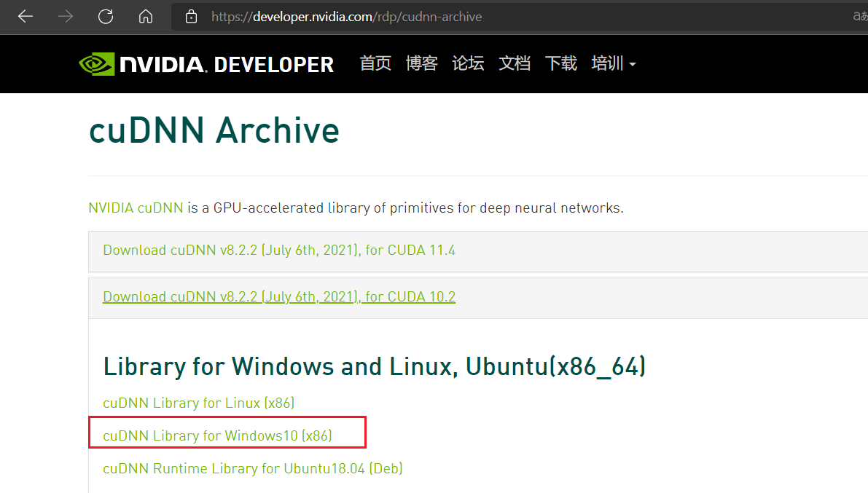Download cuDNN Library for Linux (x86)
Image resolution: width=868 pixels, height=493 pixels.
coord(199,403)
